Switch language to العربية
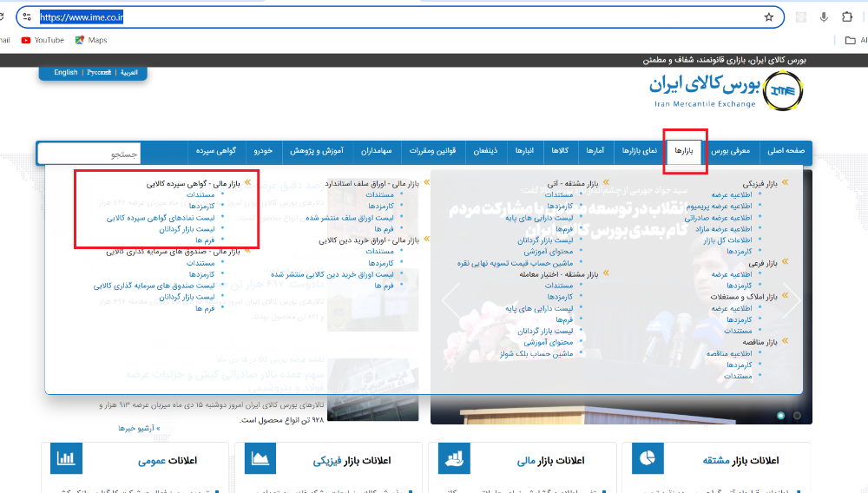This screenshot has width=868, height=493. (129, 73)
